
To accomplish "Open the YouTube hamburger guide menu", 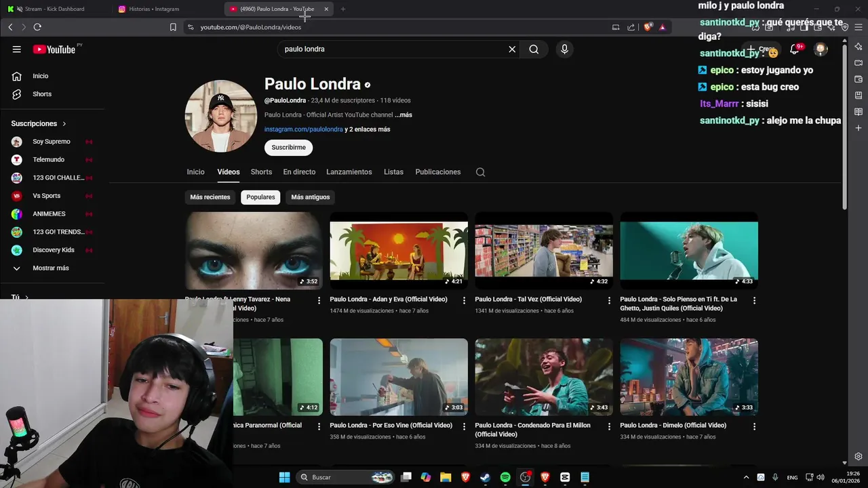I will (16, 49).
